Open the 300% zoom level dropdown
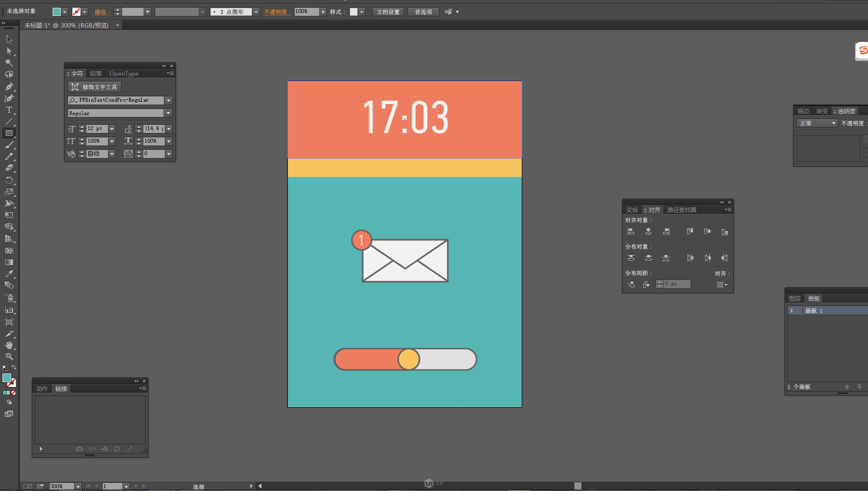Viewport: 868px width, 491px height. [x=78, y=486]
